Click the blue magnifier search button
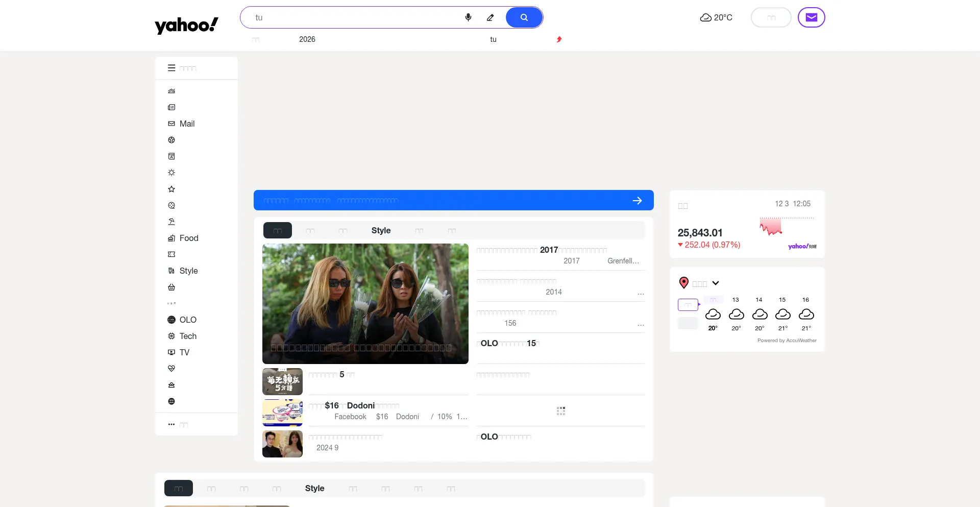This screenshot has width=980, height=507. click(524, 17)
